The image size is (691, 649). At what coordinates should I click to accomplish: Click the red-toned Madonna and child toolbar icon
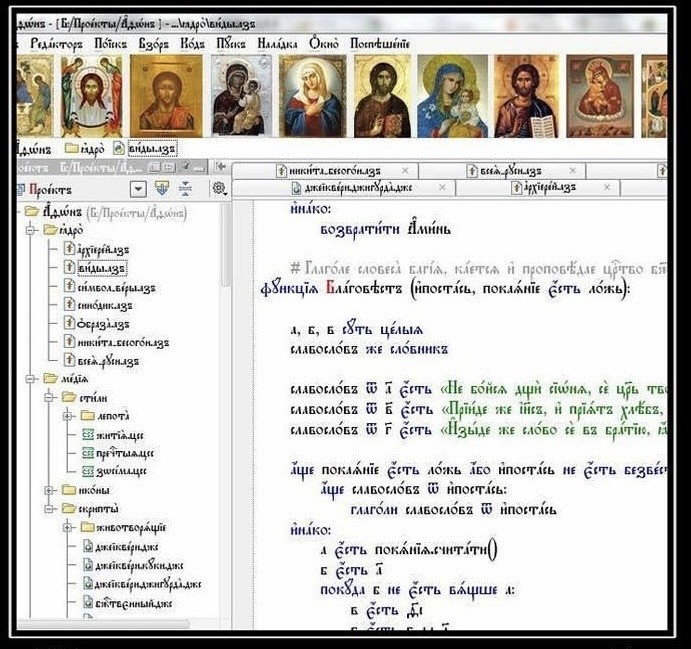tap(600, 96)
